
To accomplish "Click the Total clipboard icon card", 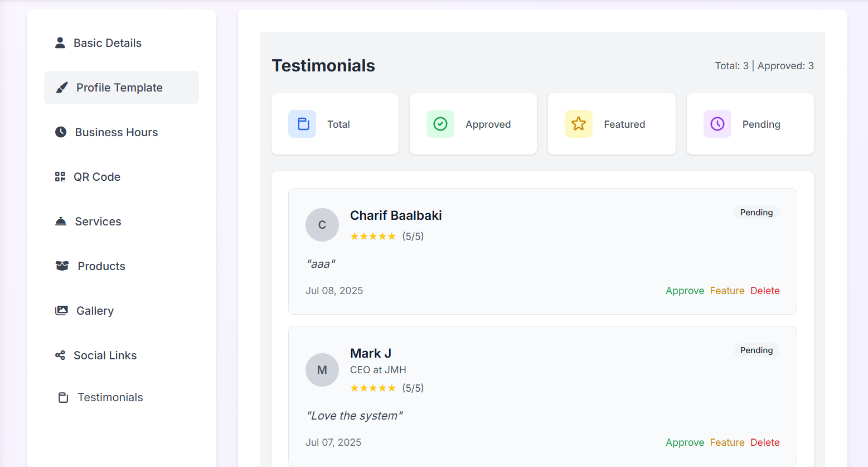I will tap(302, 124).
